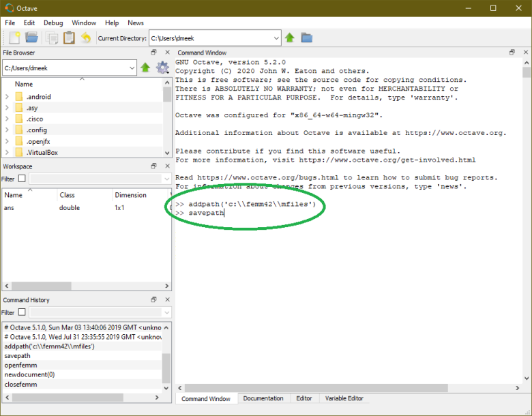The image size is (532, 416).
Task: Enable the Workspace filter checkbox
Action: tap(22, 178)
